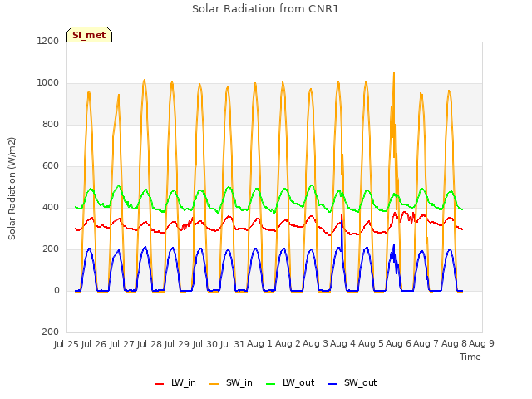
Task: Select the SW_in legend entry
Action: point(231,382)
